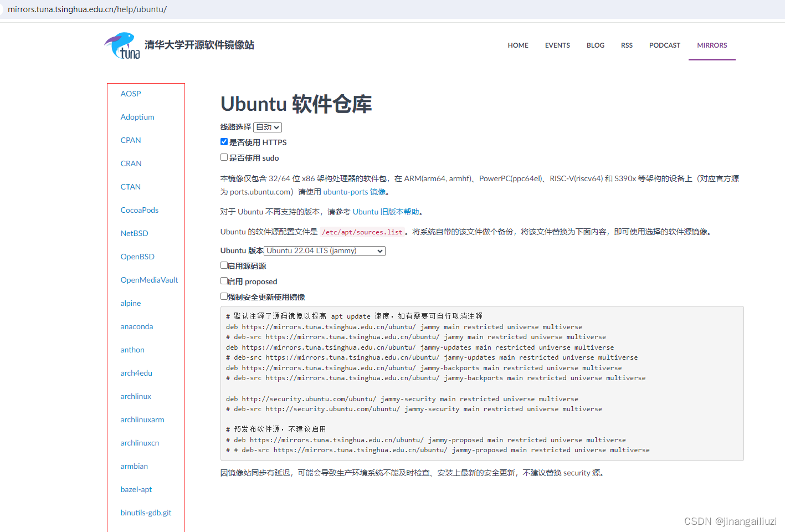Go to HOME in the top navigation
The width and height of the screenshot is (785, 532).
click(518, 45)
